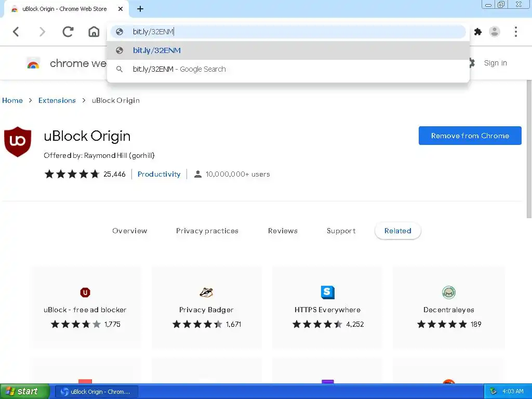Click the HTTPS Everywhere 4,252 star rating
The height and width of the screenshot is (399, 532).
point(317,324)
